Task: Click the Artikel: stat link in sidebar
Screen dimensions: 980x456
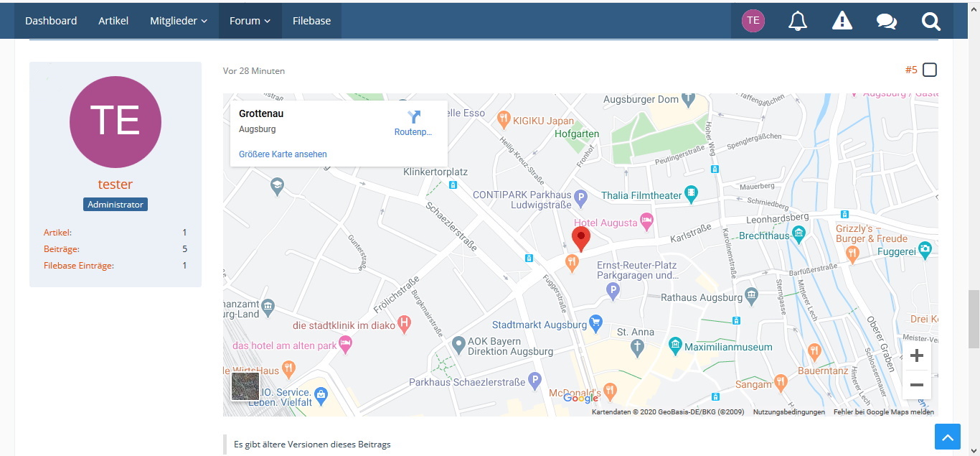Action: tap(57, 233)
